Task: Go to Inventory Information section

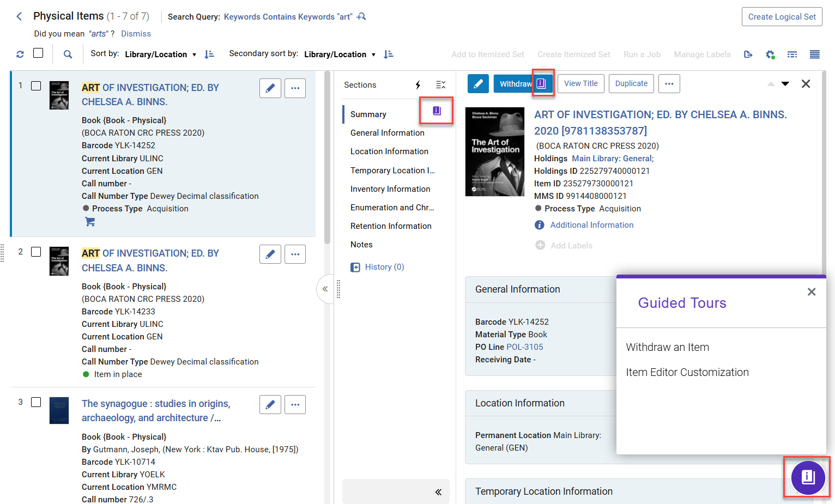Action: (390, 189)
